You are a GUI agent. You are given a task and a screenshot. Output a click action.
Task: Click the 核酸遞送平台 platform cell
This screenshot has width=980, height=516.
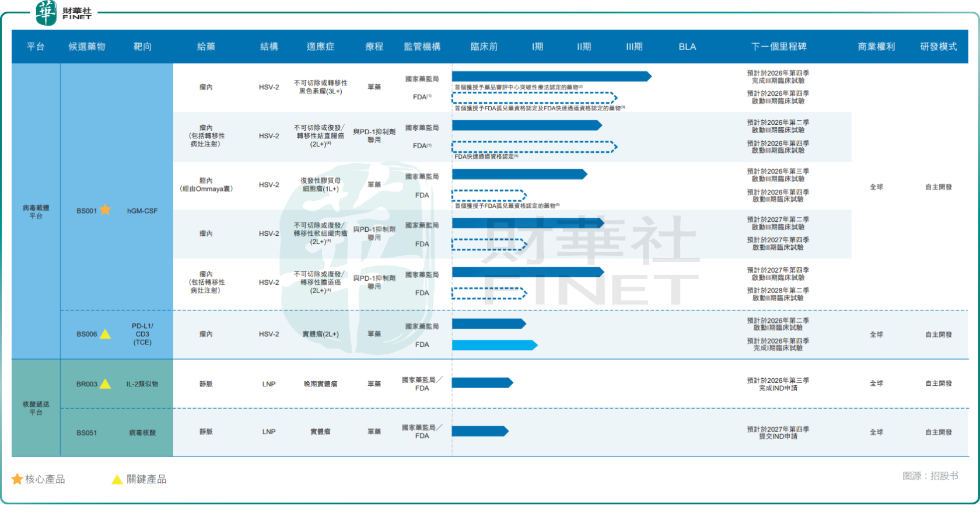click(x=36, y=408)
